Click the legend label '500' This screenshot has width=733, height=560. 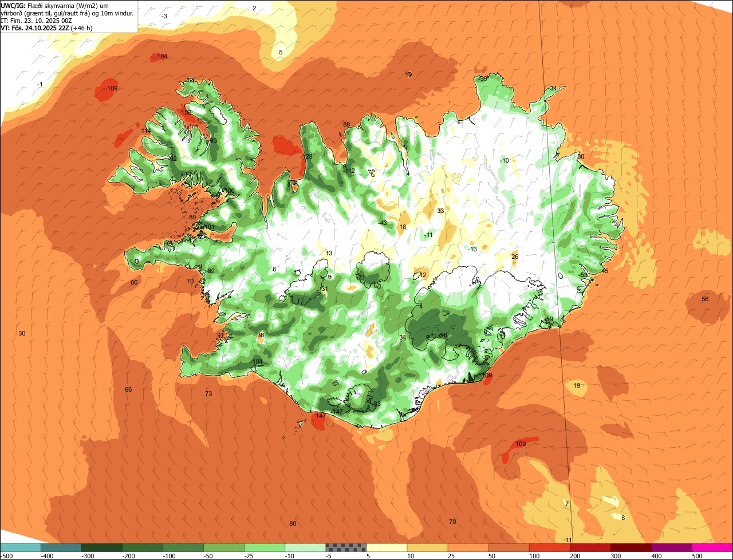point(697,555)
